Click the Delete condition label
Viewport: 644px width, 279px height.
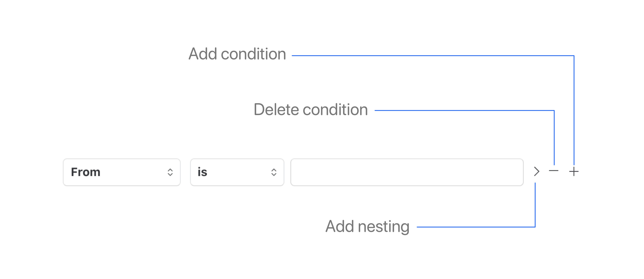pos(311,109)
